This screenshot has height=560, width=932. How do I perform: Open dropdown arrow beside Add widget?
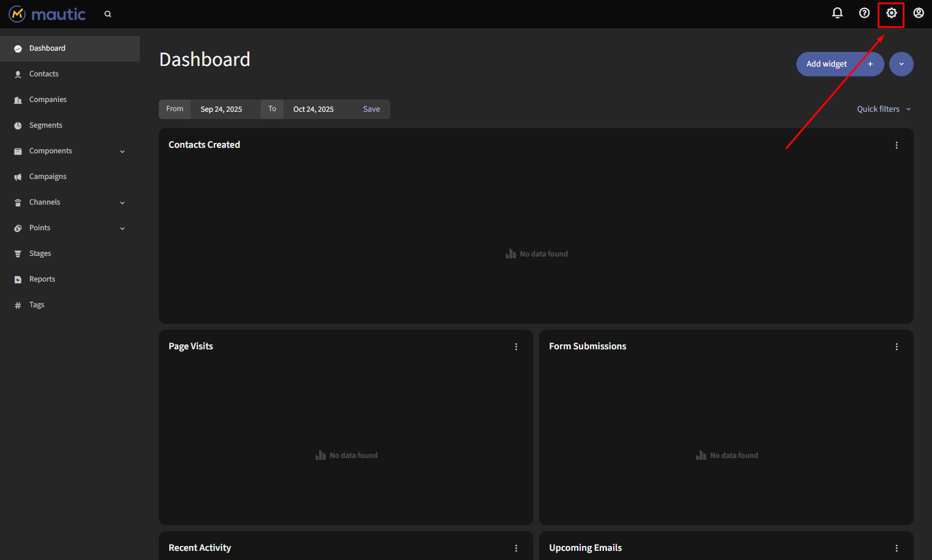901,64
